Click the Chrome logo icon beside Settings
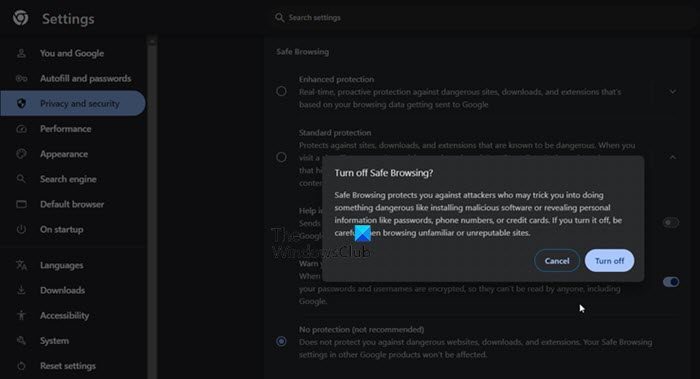The width and height of the screenshot is (700, 379). pyautogui.click(x=21, y=18)
